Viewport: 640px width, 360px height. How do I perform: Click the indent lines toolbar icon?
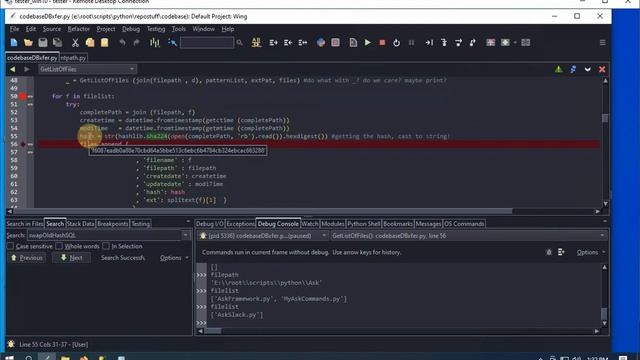pos(273,42)
